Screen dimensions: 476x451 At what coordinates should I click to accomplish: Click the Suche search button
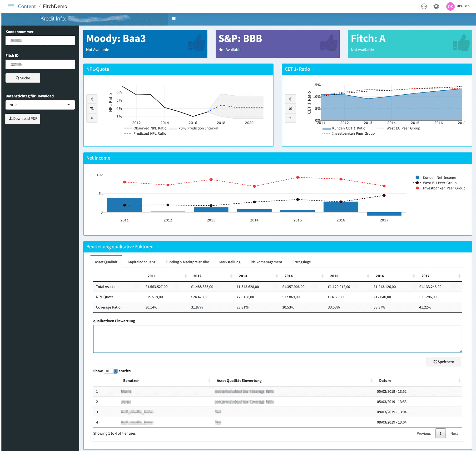23,78
